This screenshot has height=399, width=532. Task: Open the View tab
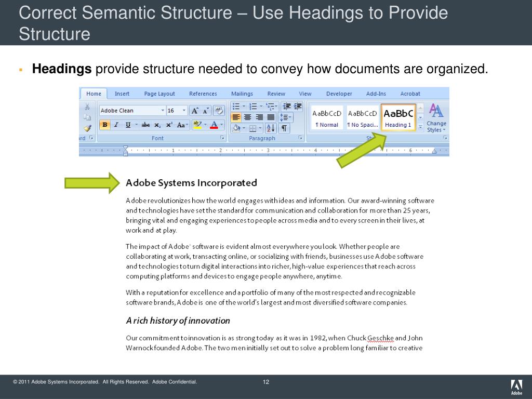(305, 94)
